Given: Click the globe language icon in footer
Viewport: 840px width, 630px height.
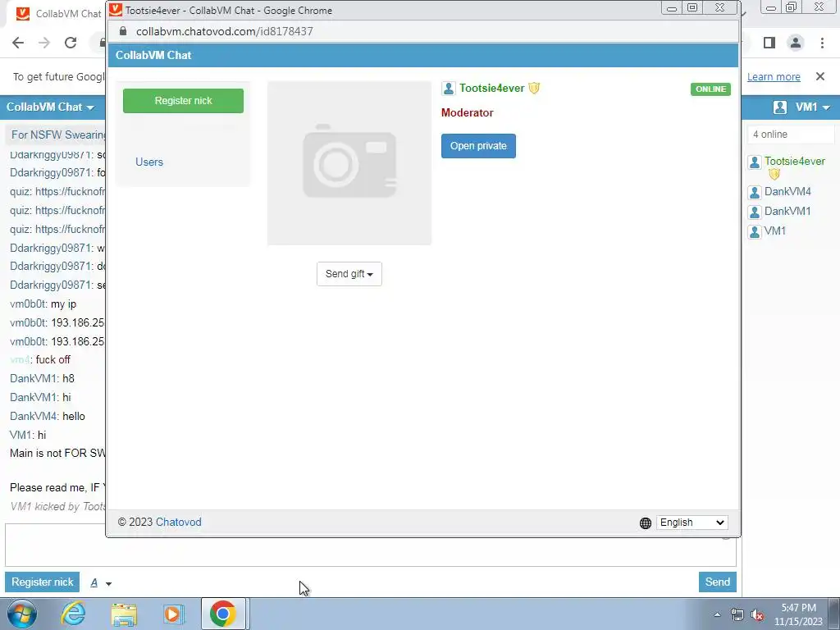Looking at the screenshot, I should tap(646, 523).
